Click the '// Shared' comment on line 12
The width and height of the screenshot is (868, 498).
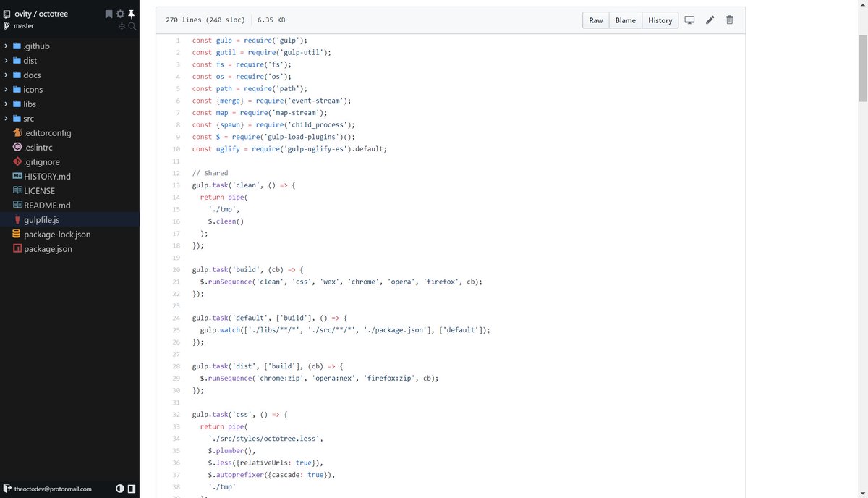(210, 173)
